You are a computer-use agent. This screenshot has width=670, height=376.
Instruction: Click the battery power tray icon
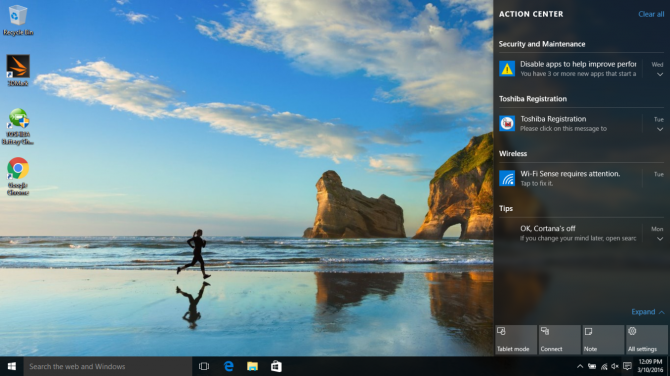point(592,366)
